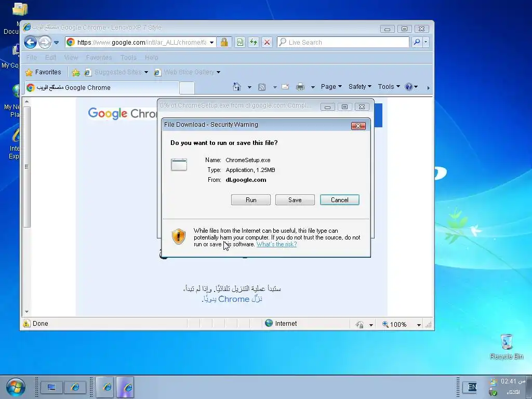Viewport: 532px width, 399px height.
Task: Click in the address bar URL field
Action: 141,43
